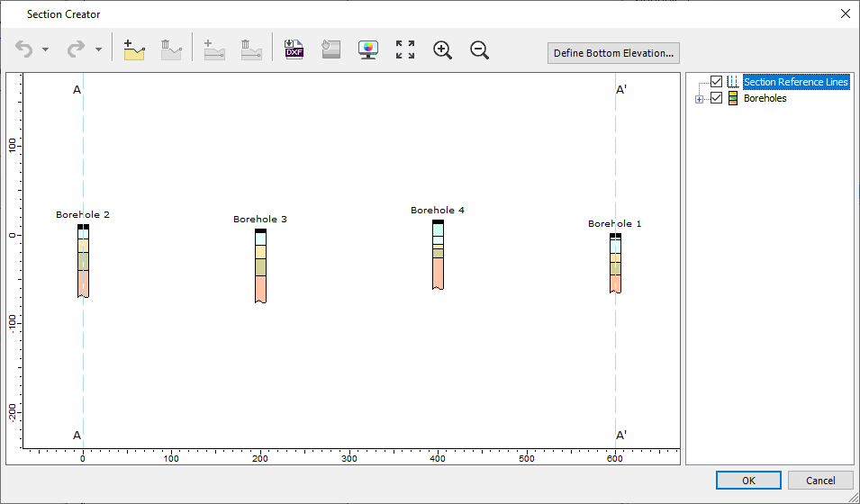The image size is (860, 504).
Task: Open the Undo history dropdown arrow
Action: pos(46,50)
